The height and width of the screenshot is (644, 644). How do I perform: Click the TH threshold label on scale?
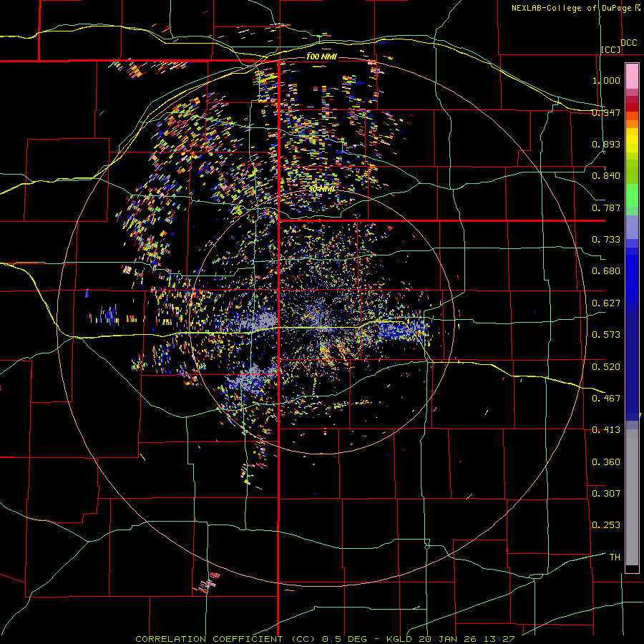615,557
